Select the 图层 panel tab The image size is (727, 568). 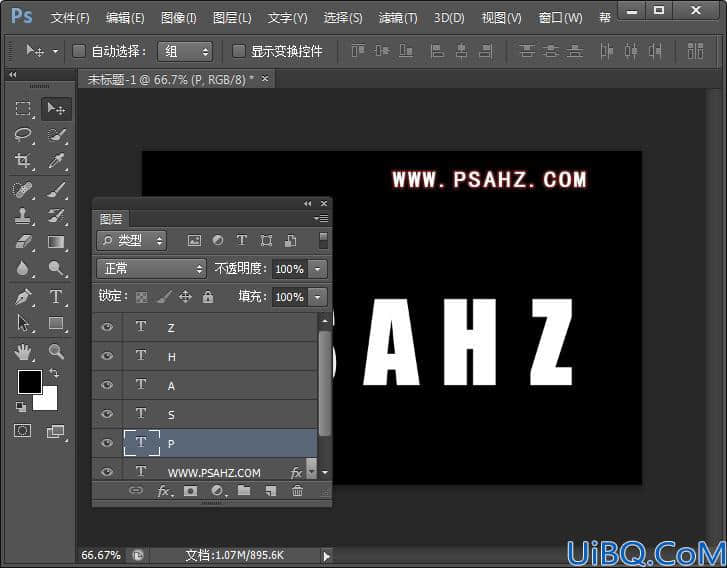point(111,218)
